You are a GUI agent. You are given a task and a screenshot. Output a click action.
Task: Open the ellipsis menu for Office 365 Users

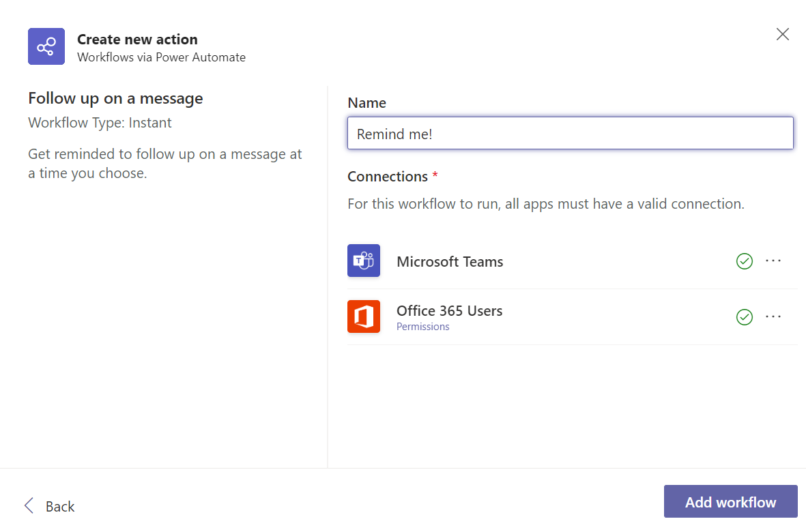773,316
